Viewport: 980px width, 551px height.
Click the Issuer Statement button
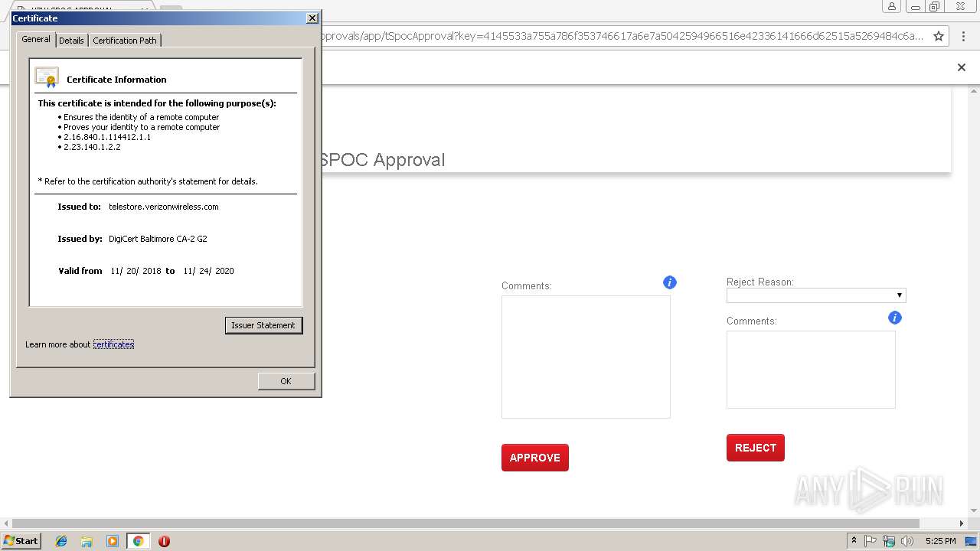click(263, 325)
